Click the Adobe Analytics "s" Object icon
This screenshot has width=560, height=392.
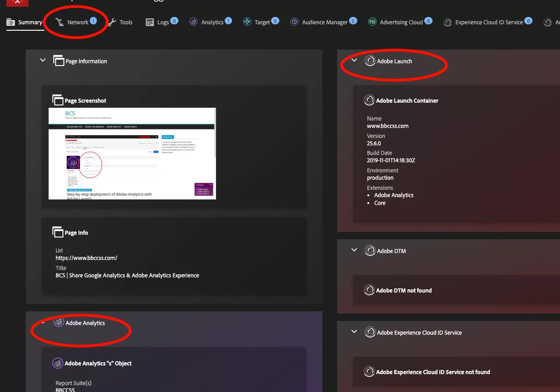click(x=57, y=363)
